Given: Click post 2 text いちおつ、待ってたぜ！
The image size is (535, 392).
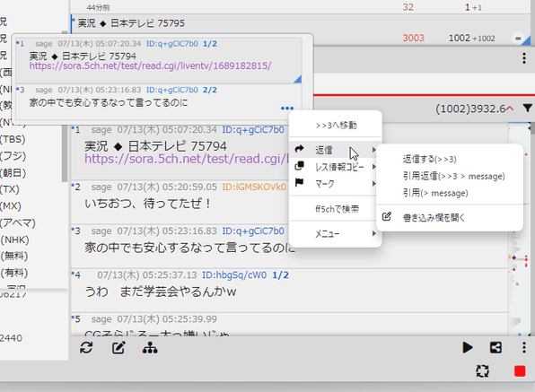Looking at the screenshot, I should [x=148, y=204].
